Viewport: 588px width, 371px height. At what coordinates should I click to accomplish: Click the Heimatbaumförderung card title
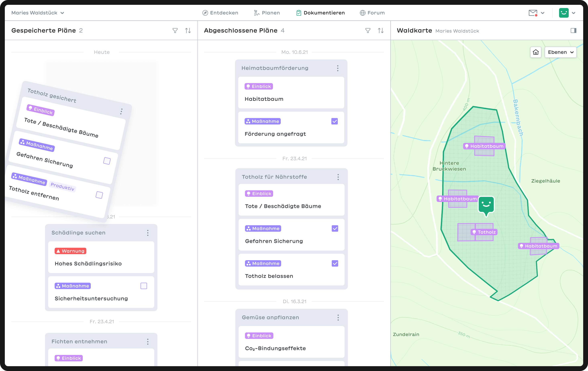[x=275, y=68]
